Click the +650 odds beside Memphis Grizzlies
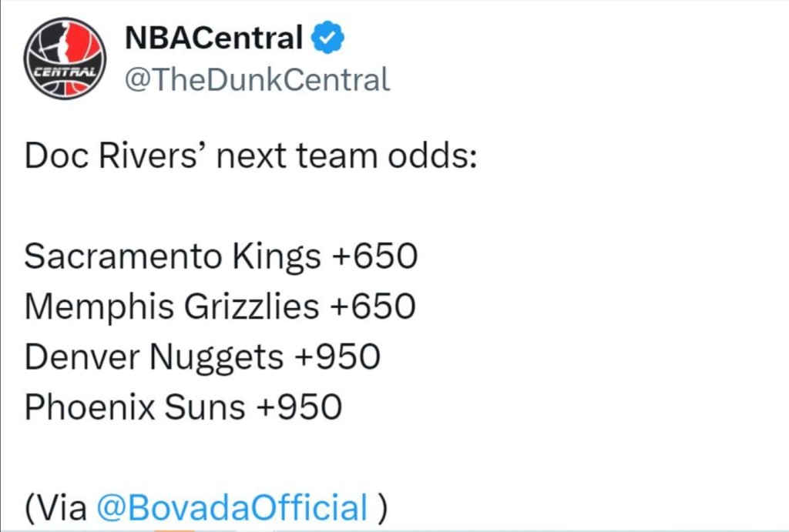Viewport: 789px width, 532px height. point(373,306)
